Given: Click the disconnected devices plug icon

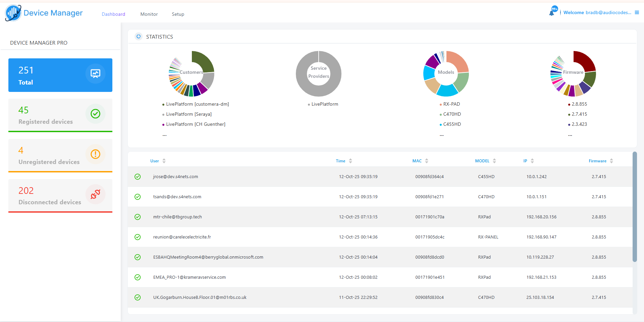Looking at the screenshot, I should point(95,194).
